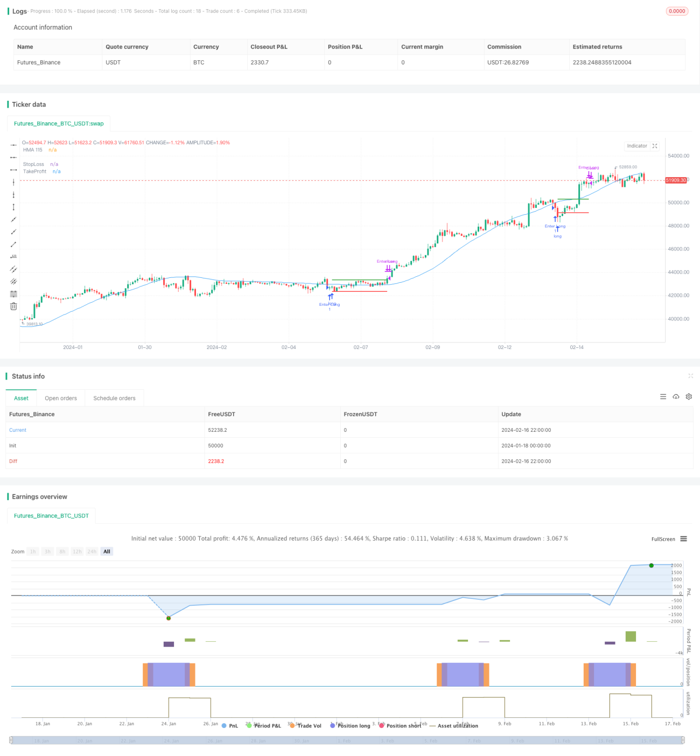Click the FullScreen button on earnings chart

point(663,539)
